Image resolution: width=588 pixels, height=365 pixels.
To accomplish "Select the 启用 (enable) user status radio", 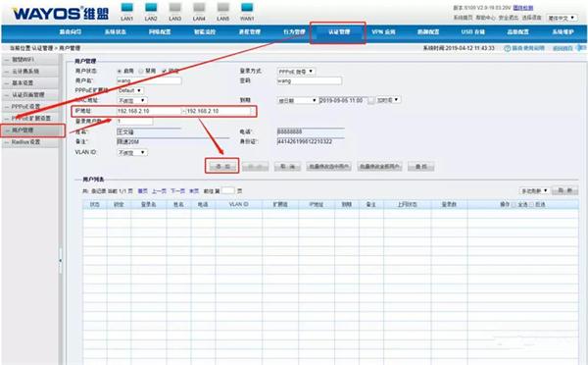I will coord(120,71).
